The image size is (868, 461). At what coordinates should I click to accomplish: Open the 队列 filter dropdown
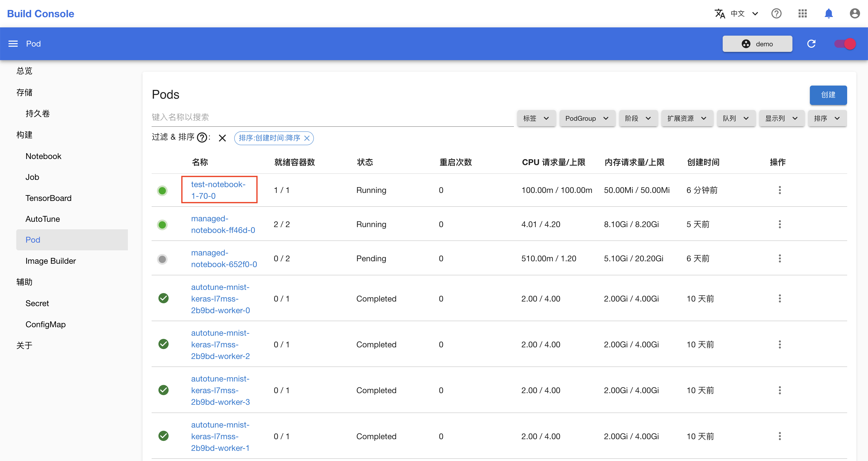pos(736,118)
